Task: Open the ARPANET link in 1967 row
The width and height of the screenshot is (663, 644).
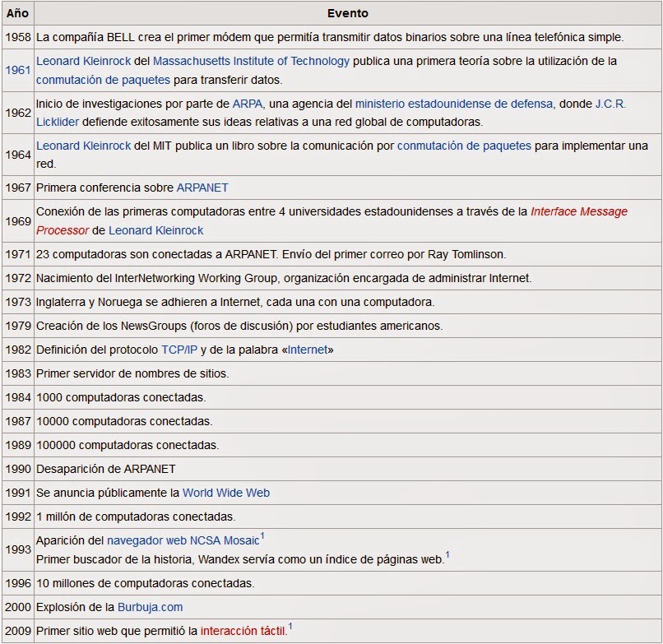Action: click(202, 188)
